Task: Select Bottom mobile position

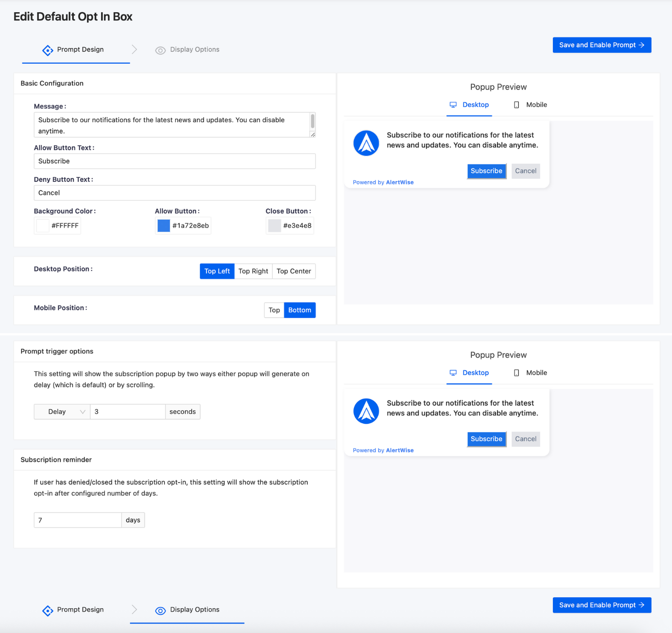Action: [x=300, y=310]
